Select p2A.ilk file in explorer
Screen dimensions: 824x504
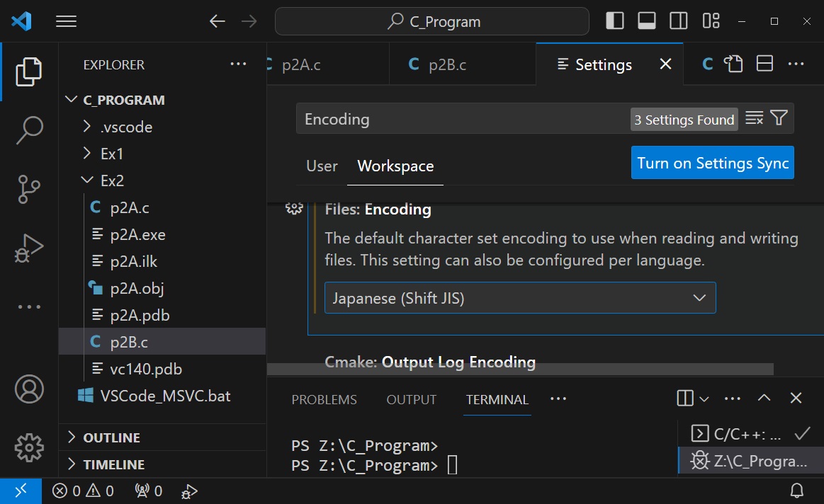pyautogui.click(x=162, y=261)
